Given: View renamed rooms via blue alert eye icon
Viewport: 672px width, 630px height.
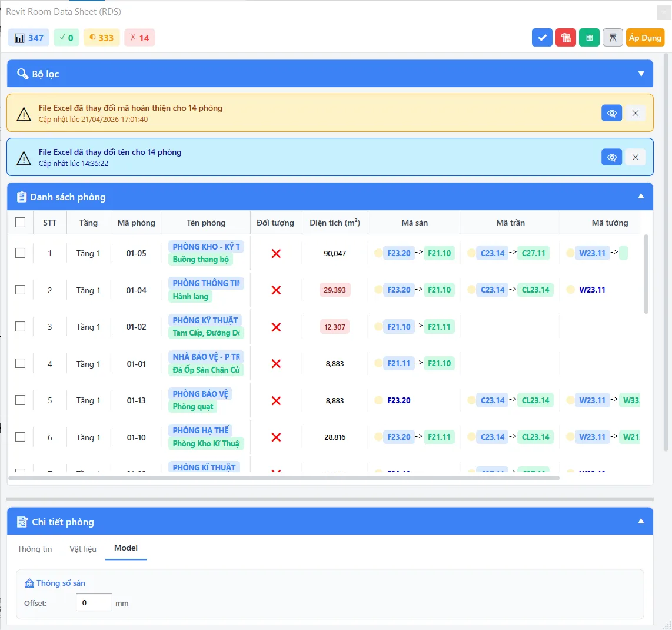Looking at the screenshot, I should point(611,157).
